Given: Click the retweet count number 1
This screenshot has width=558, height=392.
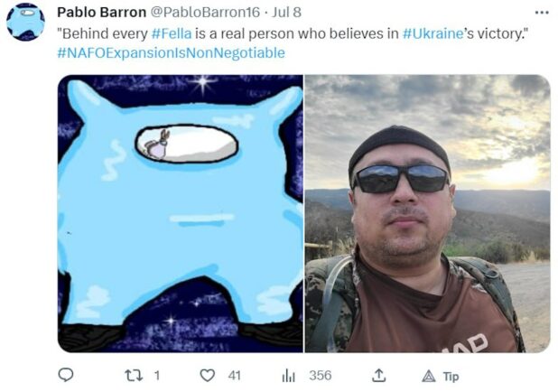Looking at the screenshot, I should pos(157,376).
